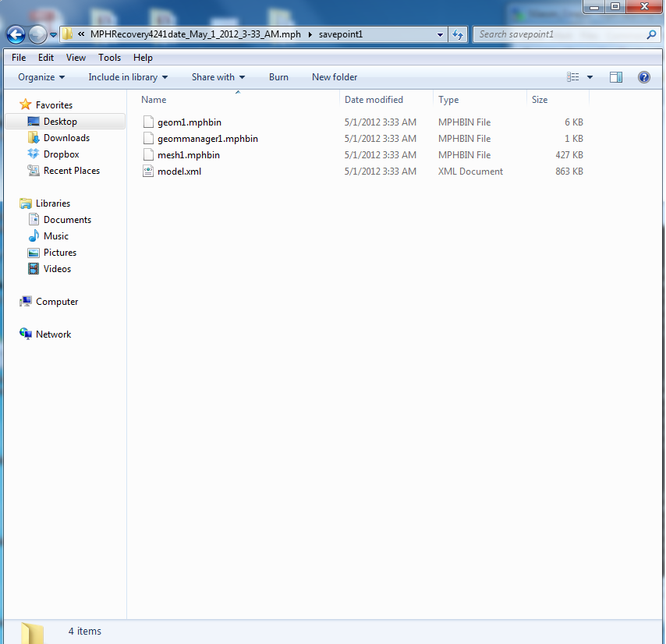Click the refresh icon beside address bar
Image resolution: width=666 pixels, height=644 pixels.
pos(458,34)
